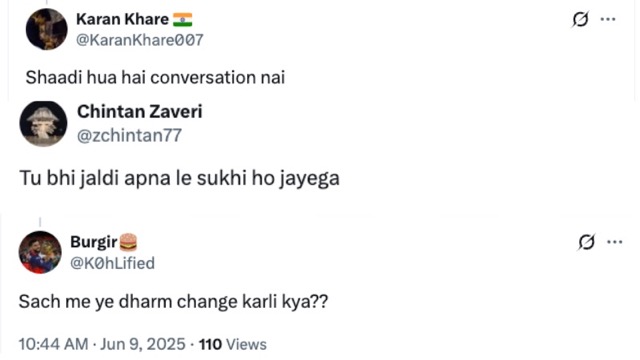Visit the @zchintan77 handle
The height and width of the screenshot is (360, 640).
[129, 136]
